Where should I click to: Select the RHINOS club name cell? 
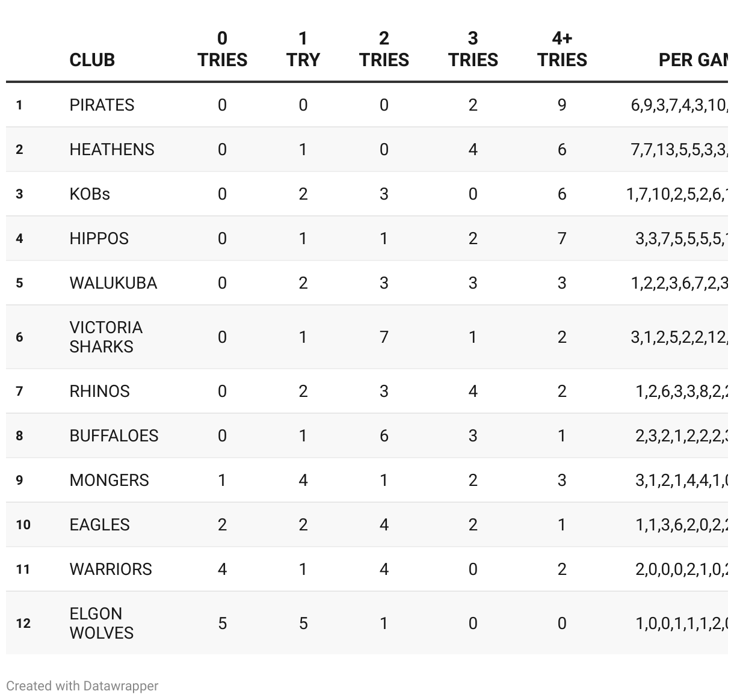99,391
